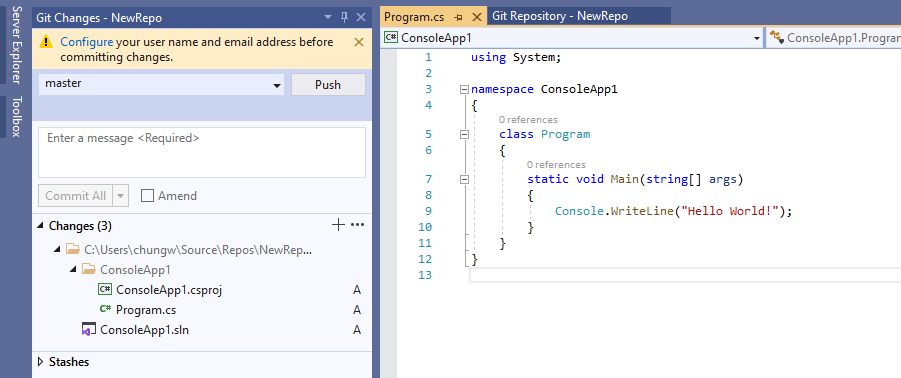The width and height of the screenshot is (901, 378).
Task: Collapse the class Program outlining toggle
Action: click(x=464, y=134)
